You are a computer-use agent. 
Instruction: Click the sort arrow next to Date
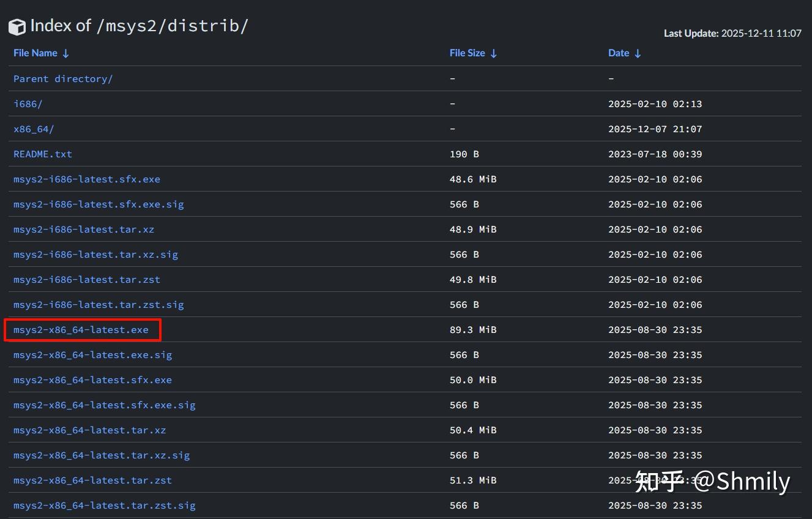(637, 53)
